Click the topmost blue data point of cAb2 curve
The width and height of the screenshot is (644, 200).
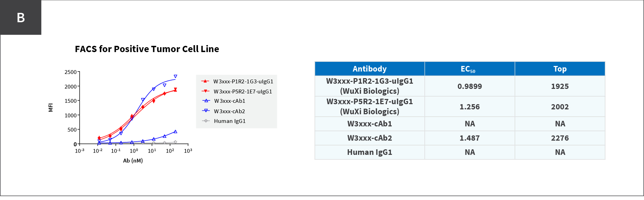175,76
